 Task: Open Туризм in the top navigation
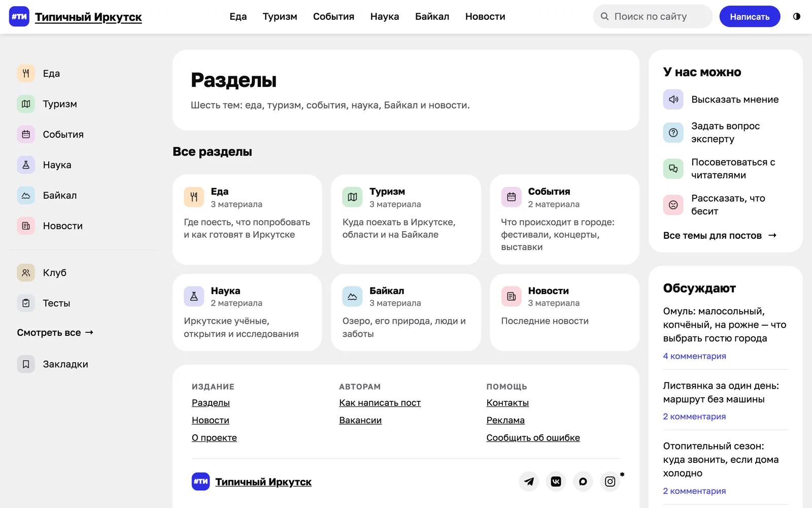point(280,16)
